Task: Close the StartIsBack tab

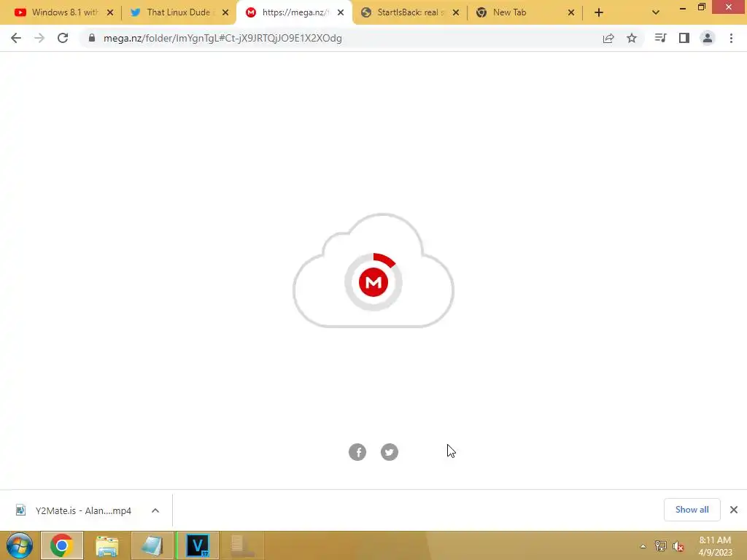Action: click(x=456, y=13)
